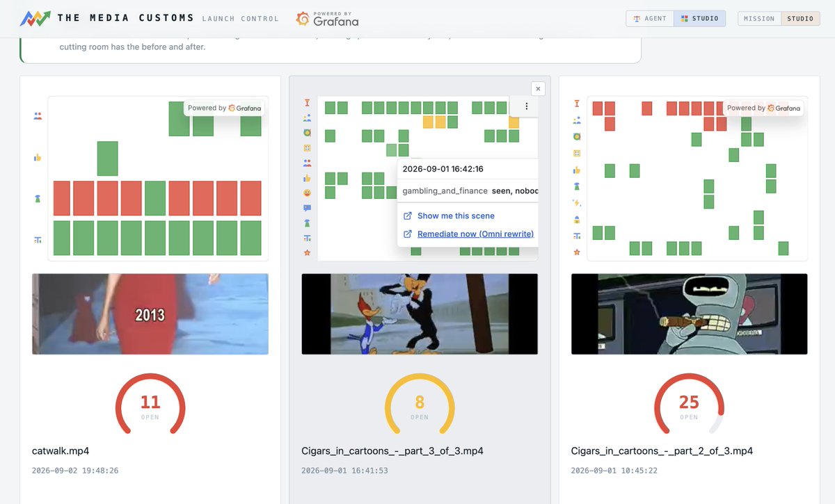Screen dimensions: 835x504
Task: Click the dress icon in Cigars part 2
Action: [576, 186]
